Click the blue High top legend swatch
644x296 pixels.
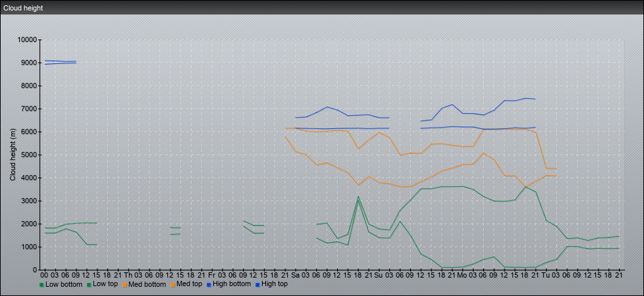coord(257,285)
